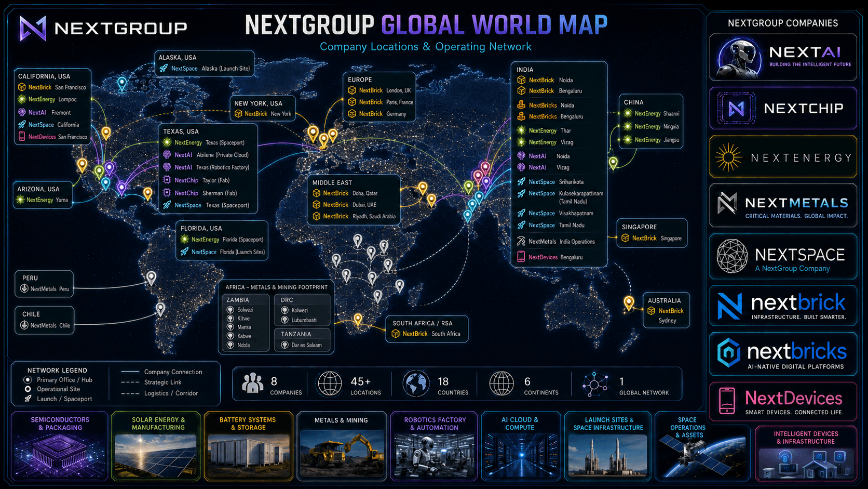
Task: Click the "NextBrick Dubai, UAE" entry
Action: 345,205
